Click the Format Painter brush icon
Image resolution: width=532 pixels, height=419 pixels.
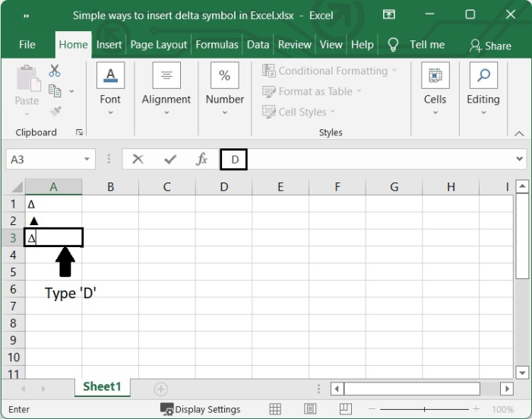click(55, 111)
